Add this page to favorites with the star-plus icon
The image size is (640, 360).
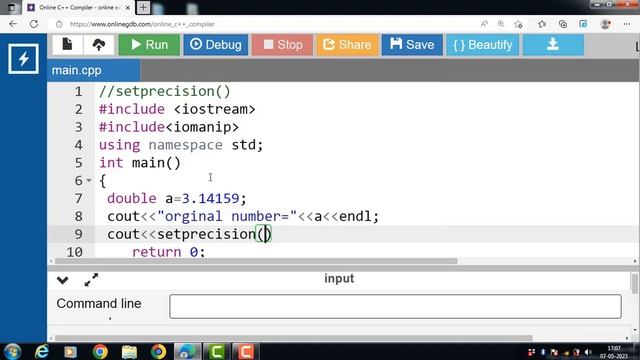pyautogui.click(x=518, y=24)
